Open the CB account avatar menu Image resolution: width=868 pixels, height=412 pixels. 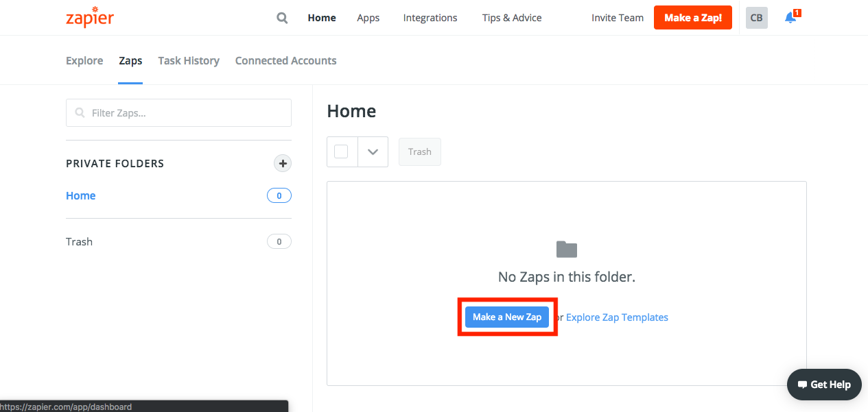coord(756,18)
